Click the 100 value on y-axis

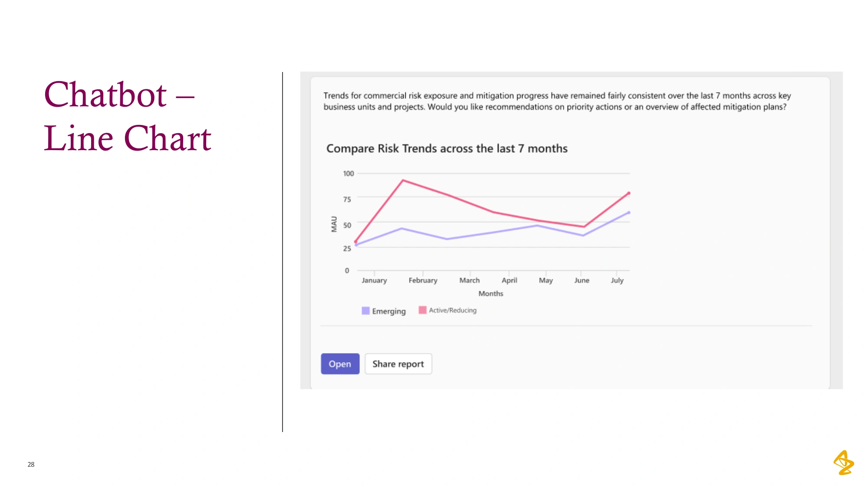point(349,174)
